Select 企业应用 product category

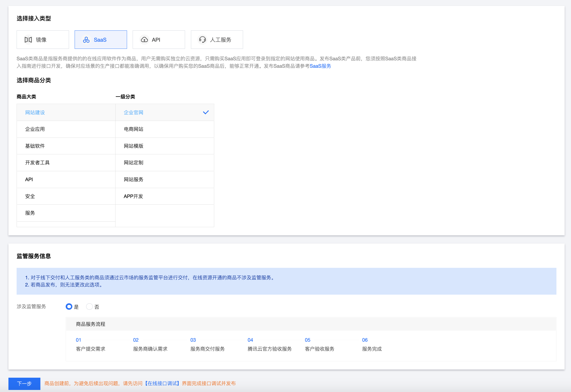[66, 129]
